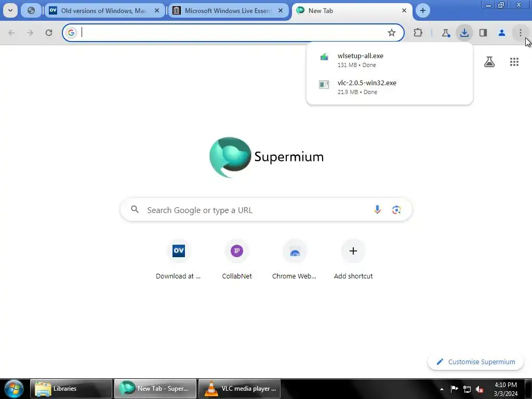The image size is (532, 399).
Task: Click the page Labs flask icon
Action: click(489, 62)
